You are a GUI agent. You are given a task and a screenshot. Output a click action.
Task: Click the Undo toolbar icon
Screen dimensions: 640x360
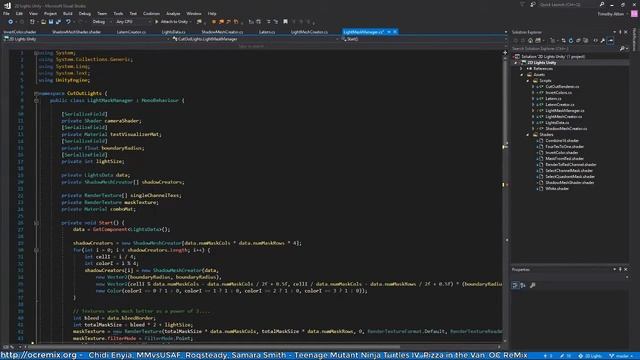pyautogui.click(x=68, y=22)
